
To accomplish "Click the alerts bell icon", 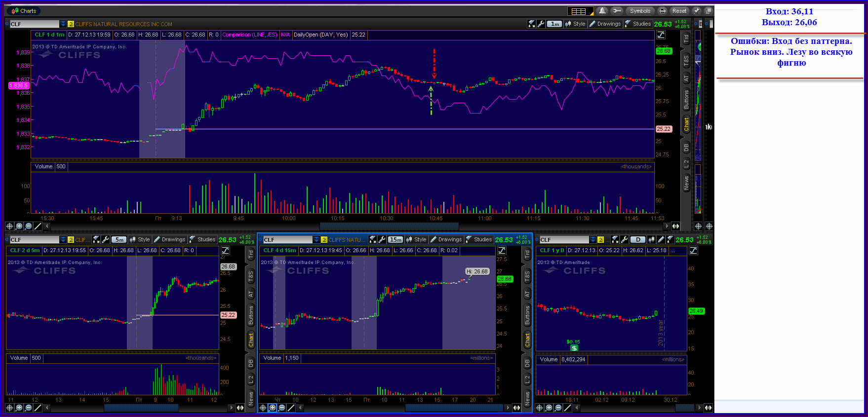I will pos(602,11).
